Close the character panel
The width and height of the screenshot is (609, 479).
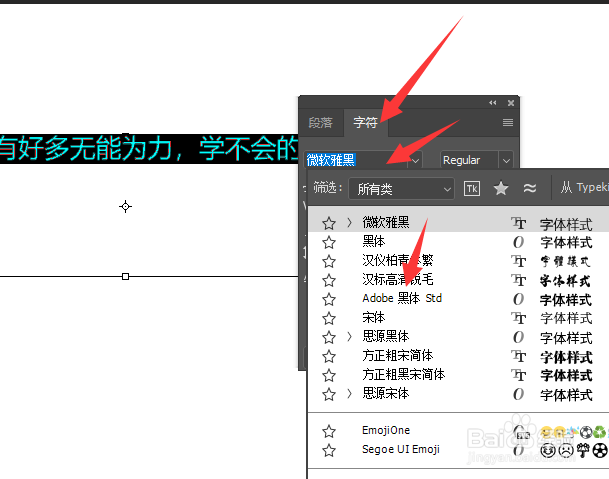(511, 103)
